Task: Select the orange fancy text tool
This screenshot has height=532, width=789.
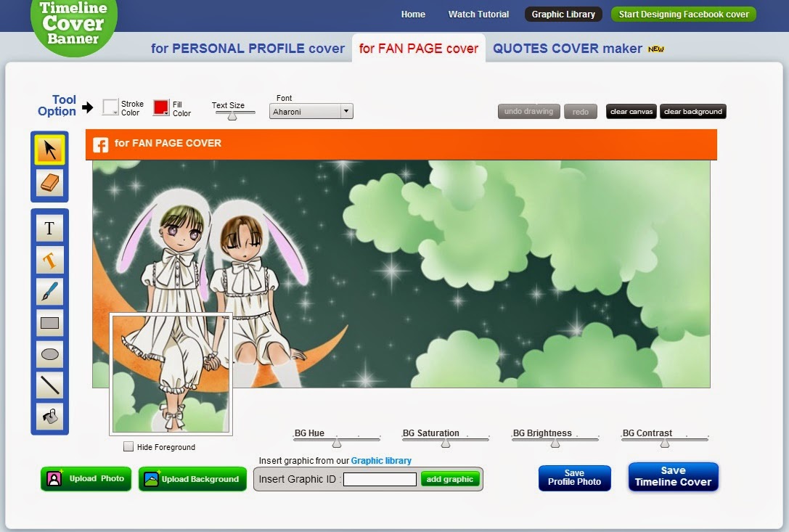Action: 49,261
